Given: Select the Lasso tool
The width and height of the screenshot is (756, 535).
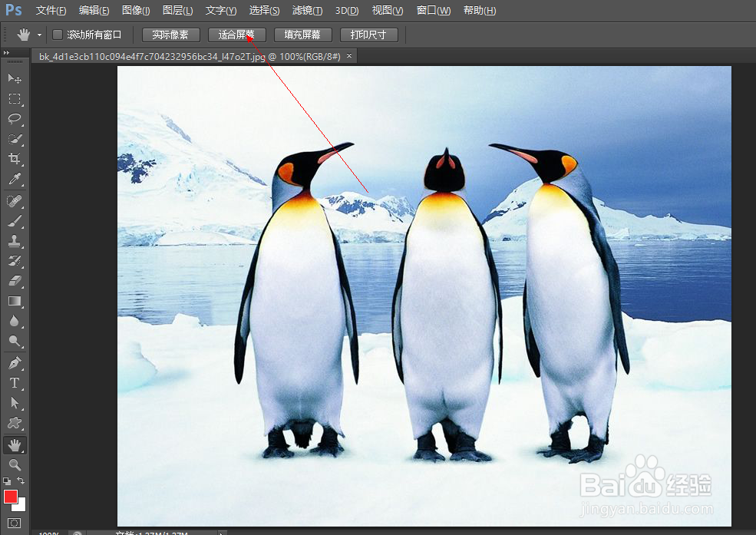Looking at the screenshot, I should (15, 118).
